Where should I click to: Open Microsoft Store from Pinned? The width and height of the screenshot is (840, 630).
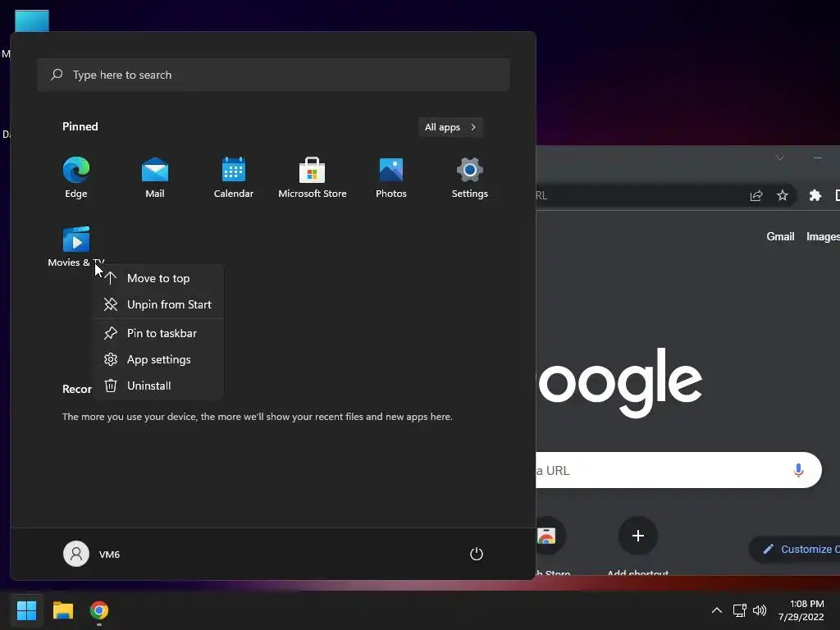(x=313, y=178)
